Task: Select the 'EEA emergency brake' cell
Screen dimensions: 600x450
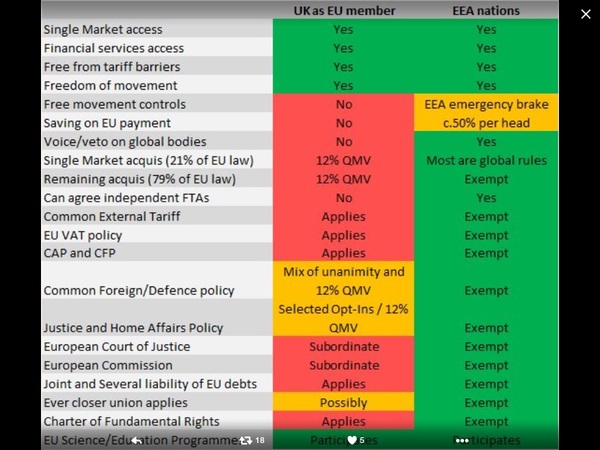Action: coord(486,104)
